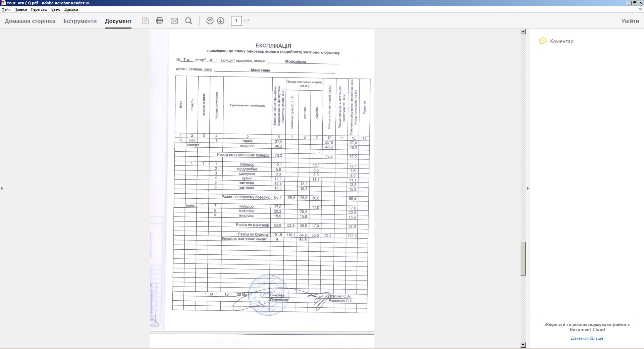644x349 pixels.
Task: Click the name Дідушко О.А.
Action: click(x=339, y=296)
